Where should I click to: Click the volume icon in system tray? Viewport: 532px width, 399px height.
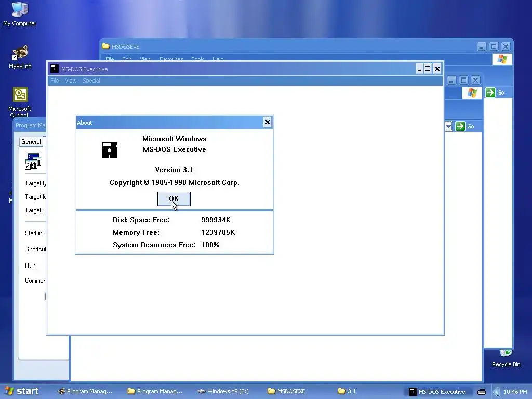tap(496, 392)
